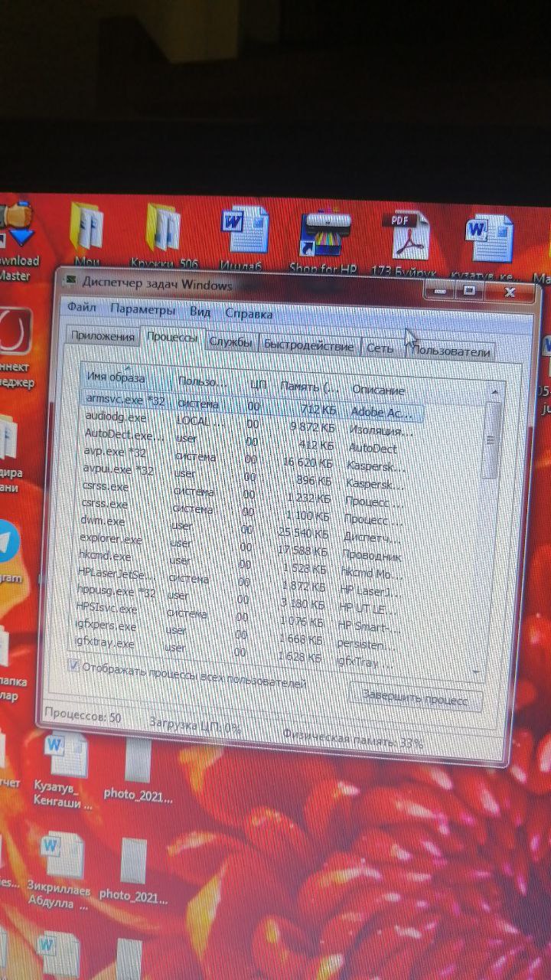The height and width of the screenshot is (980, 551).
Task: Click the process list scrollbar up arrow
Action: (x=494, y=393)
